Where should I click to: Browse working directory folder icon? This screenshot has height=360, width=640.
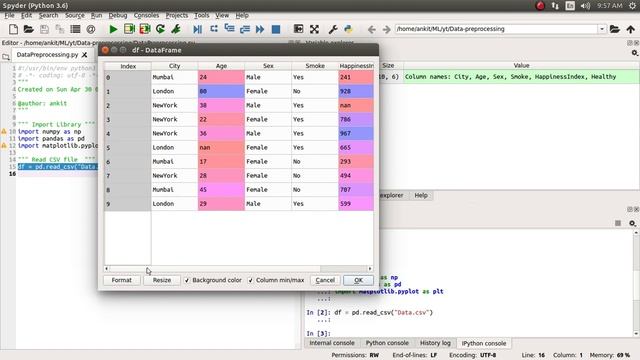point(615,29)
